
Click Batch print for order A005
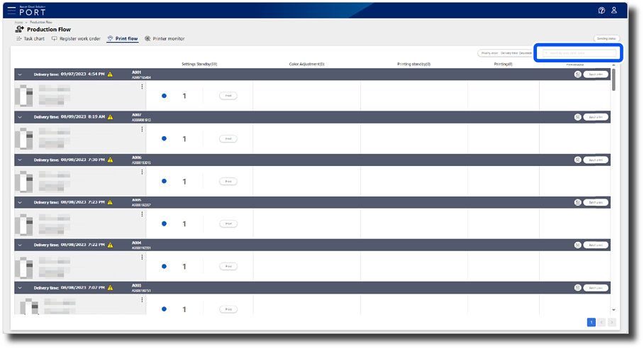tap(596, 202)
